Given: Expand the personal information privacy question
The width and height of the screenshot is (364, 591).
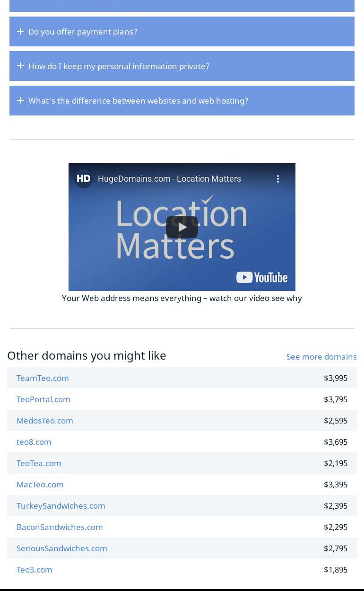Looking at the screenshot, I should pyautogui.click(x=119, y=66).
